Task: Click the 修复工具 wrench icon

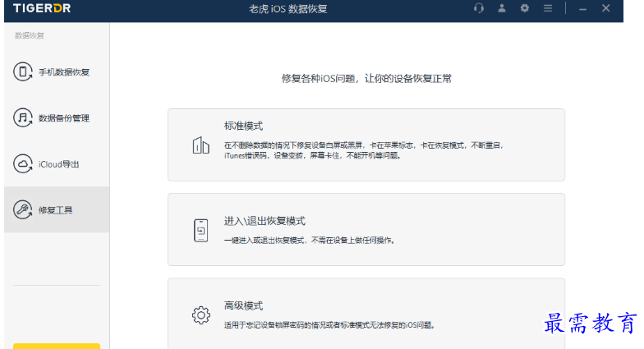Action: 23,210
